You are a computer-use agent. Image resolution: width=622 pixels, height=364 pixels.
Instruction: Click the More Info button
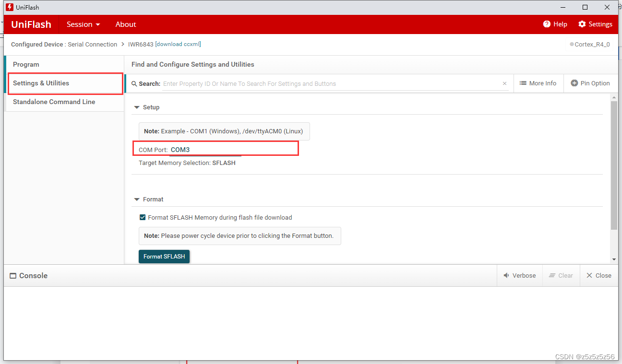point(538,83)
